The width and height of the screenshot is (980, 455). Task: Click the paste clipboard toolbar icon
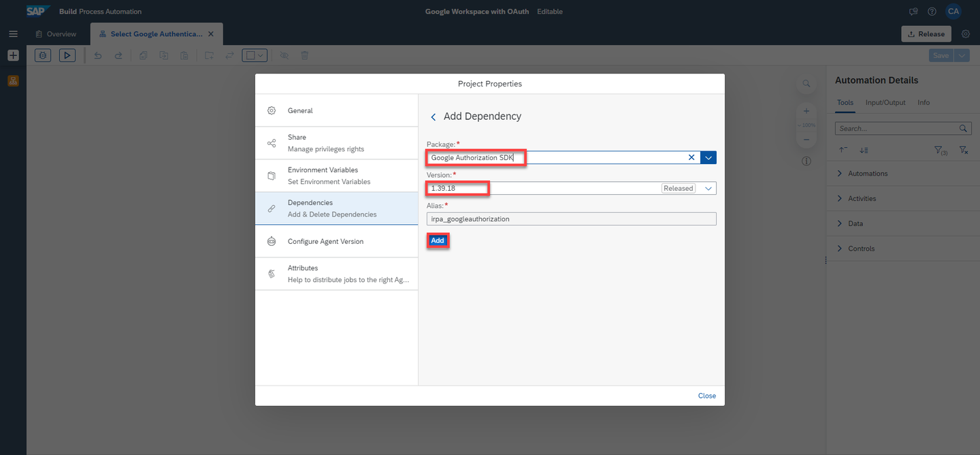(184, 55)
